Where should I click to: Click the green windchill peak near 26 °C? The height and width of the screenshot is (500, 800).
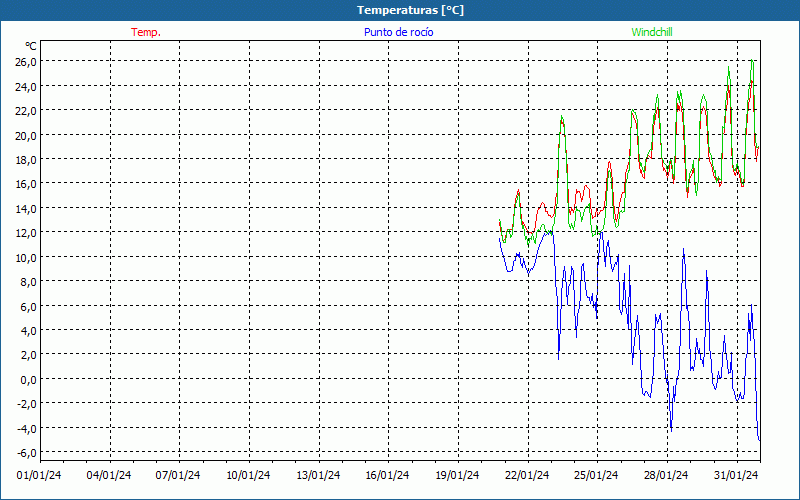pyautogui.click(x=752, y=61)
